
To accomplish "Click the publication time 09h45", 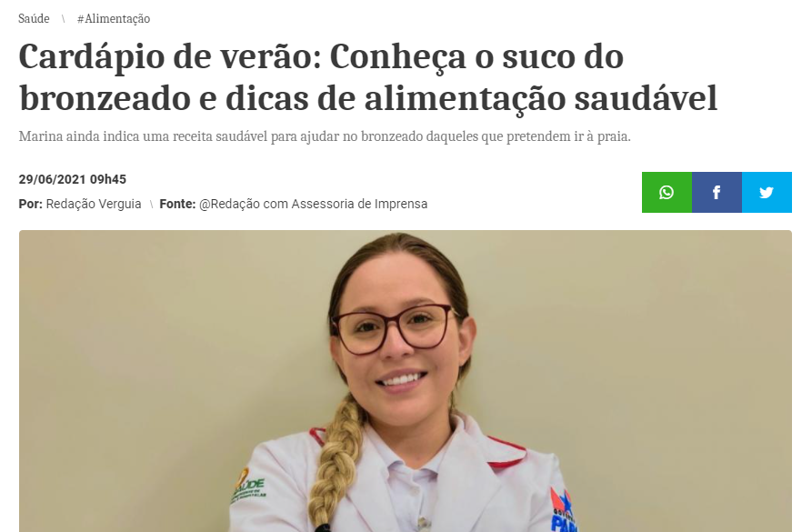I will pos(108,179).
